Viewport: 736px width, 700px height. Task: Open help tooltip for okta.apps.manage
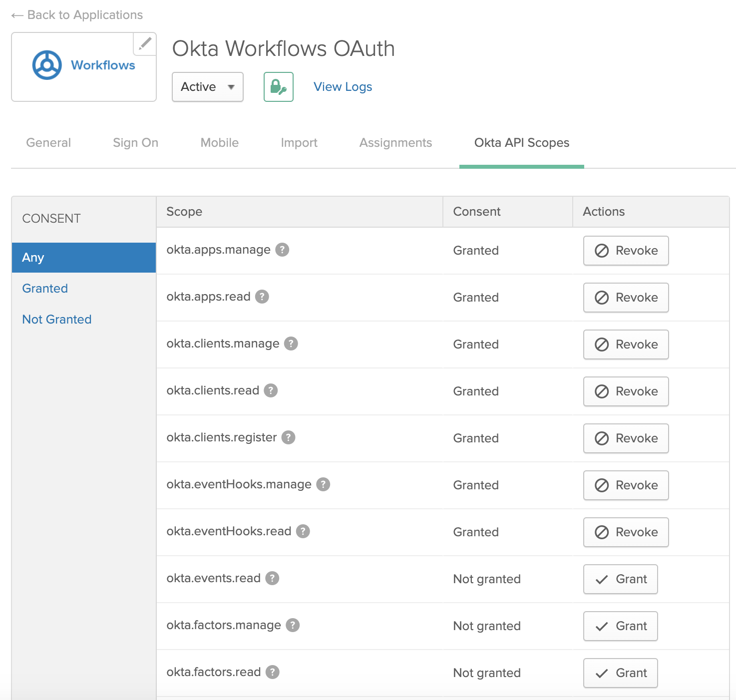click(282, 250)
